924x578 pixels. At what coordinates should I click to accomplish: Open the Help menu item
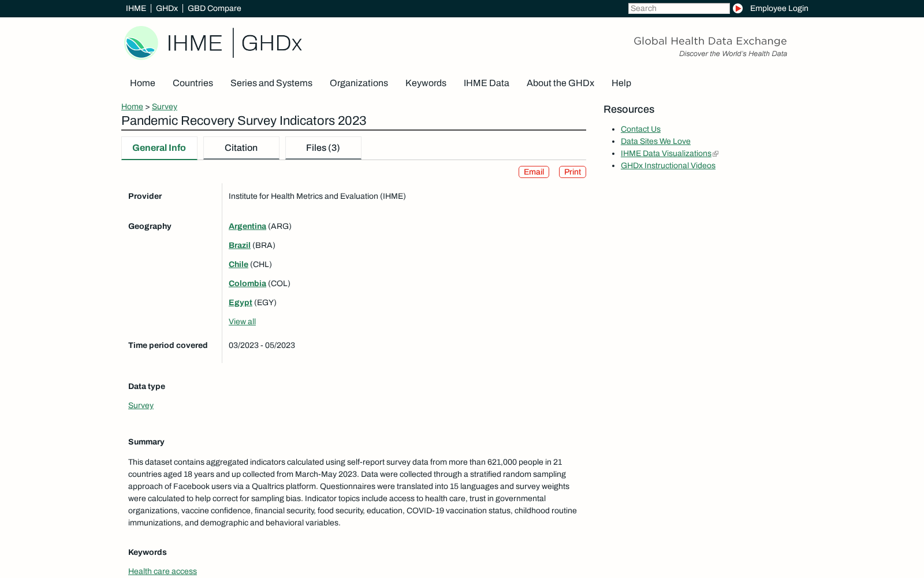[x=621, y=83]
